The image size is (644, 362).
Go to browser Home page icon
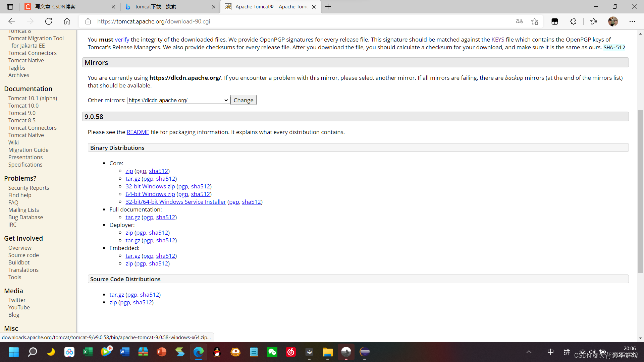coord(67,21)
